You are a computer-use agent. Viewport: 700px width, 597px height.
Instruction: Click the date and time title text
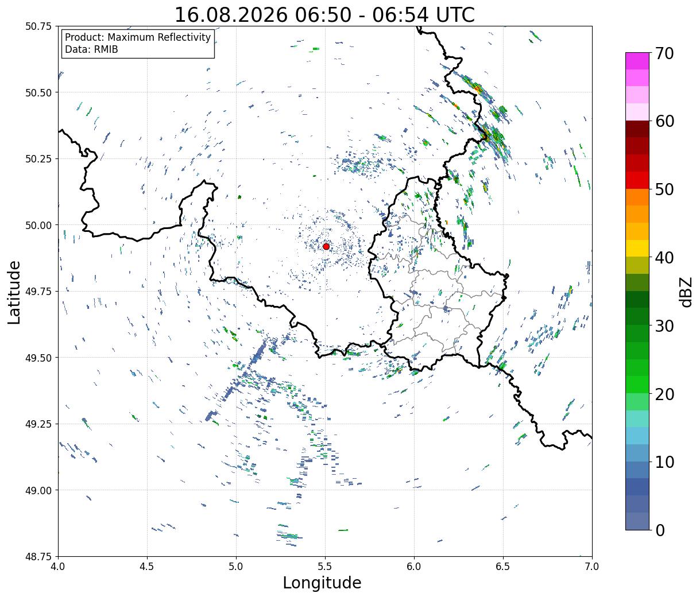click(x=324, y=14)
